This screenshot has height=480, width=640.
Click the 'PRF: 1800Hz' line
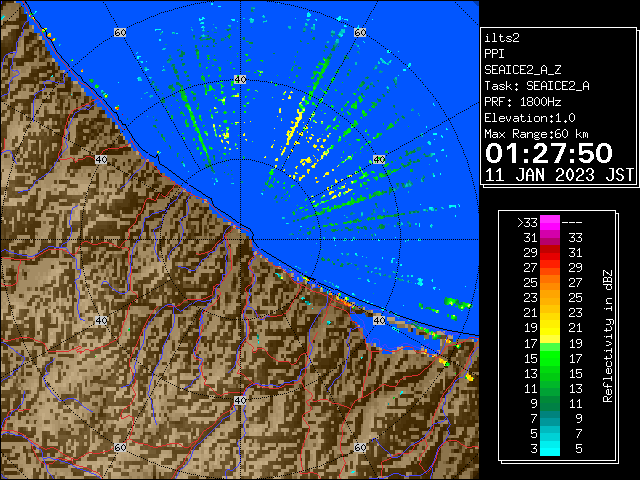click(522, 102)
